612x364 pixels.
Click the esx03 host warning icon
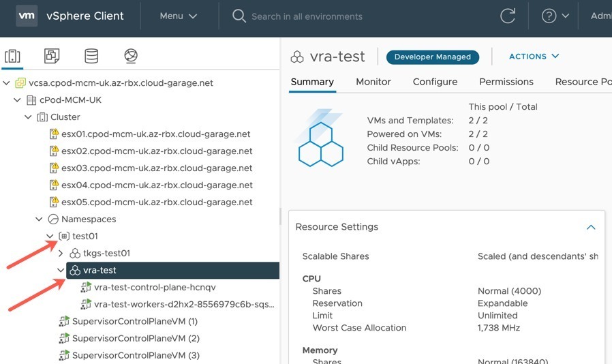click(x=54, y=168)
